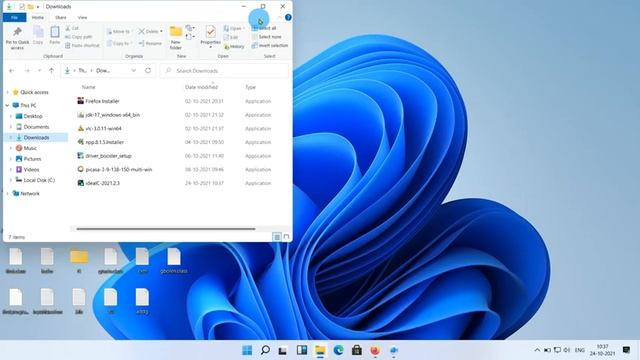
Task: Click the Copy path command
Action: 79,37
